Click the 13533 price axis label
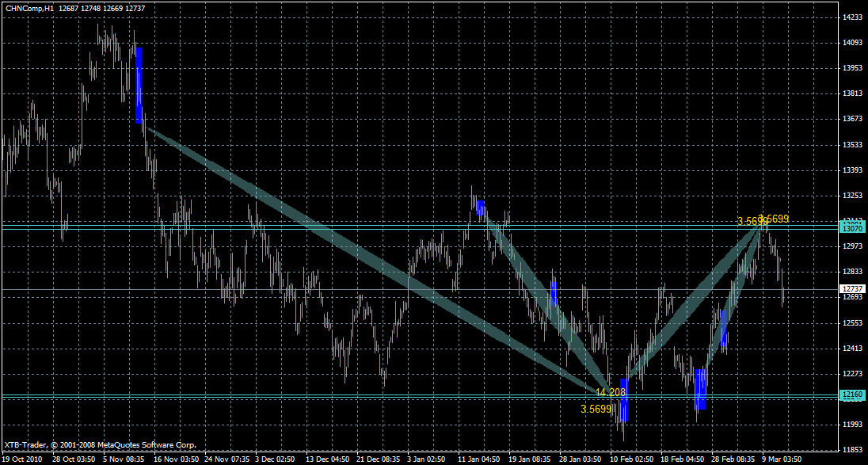 coord(852,144)
